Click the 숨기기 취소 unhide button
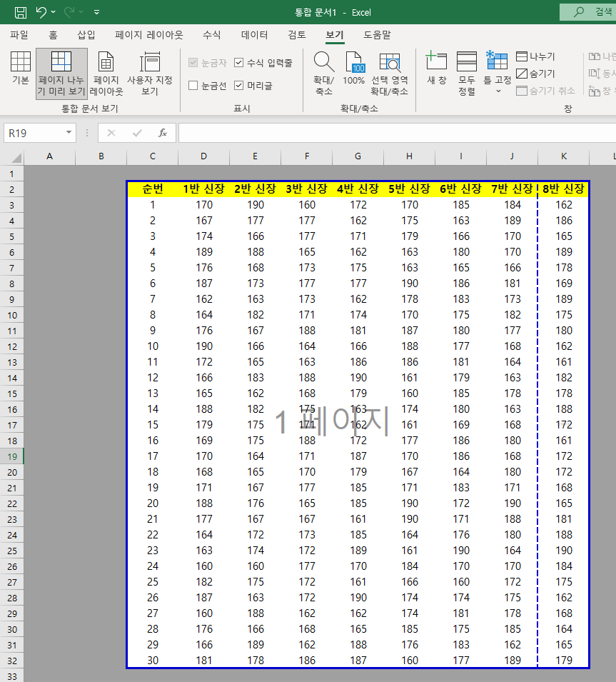Screen dimensions: 616x682 (x=545, y=91)
